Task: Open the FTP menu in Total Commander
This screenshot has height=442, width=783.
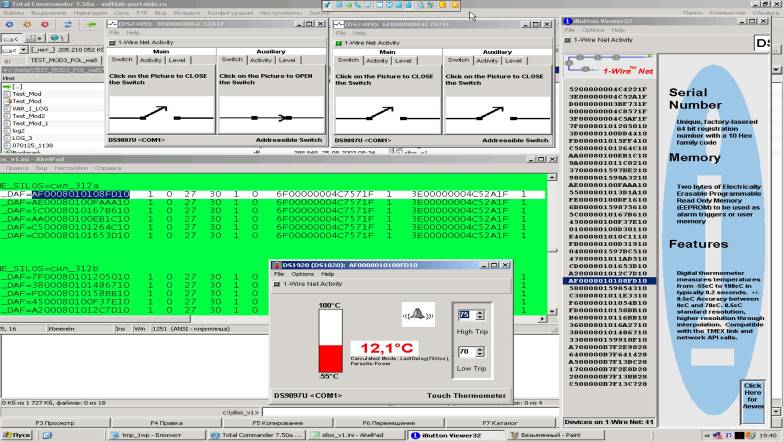Action: point(142,12)
